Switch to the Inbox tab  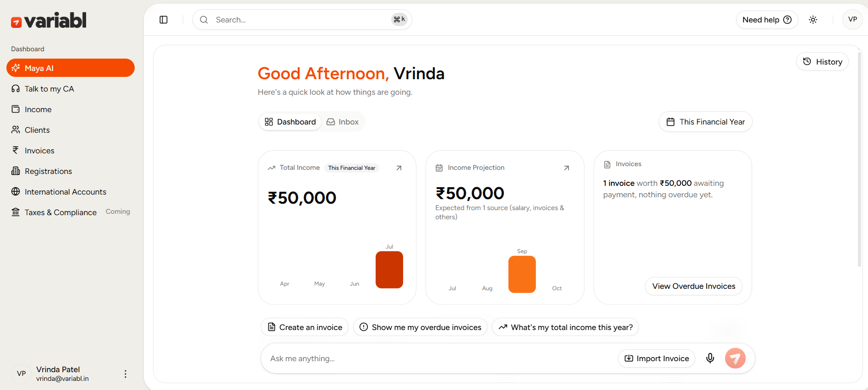coord(343,122)
